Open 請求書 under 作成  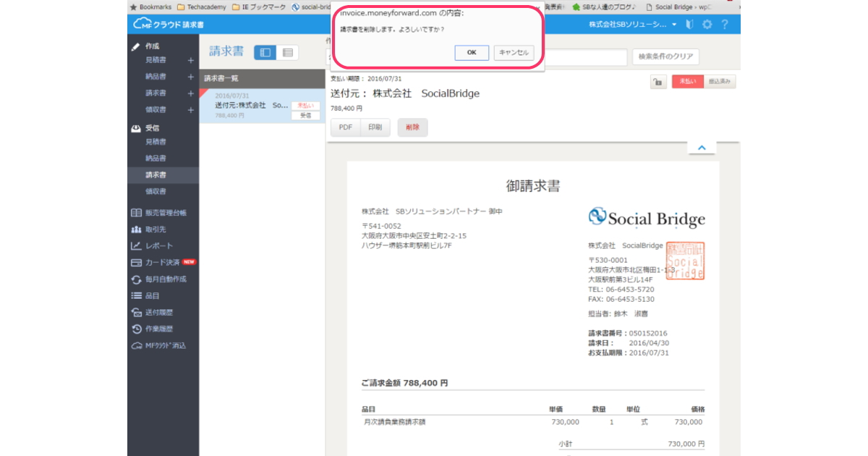coord(156,93)
